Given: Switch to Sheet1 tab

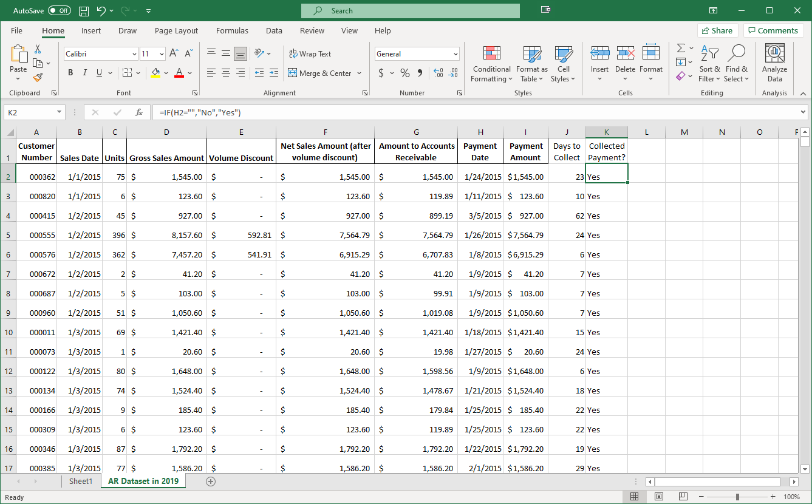Looking at the screenshot, I should [x=81, y=481].
